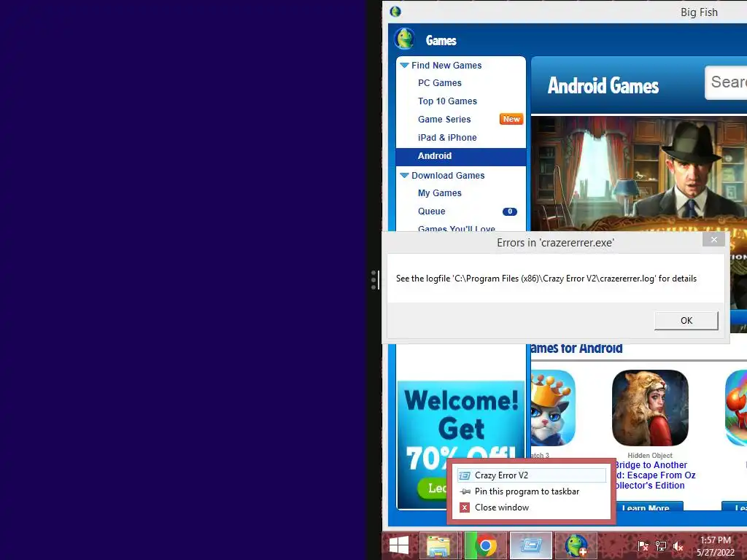
Task: Click the network status tray icon
Action: point(661,546)
